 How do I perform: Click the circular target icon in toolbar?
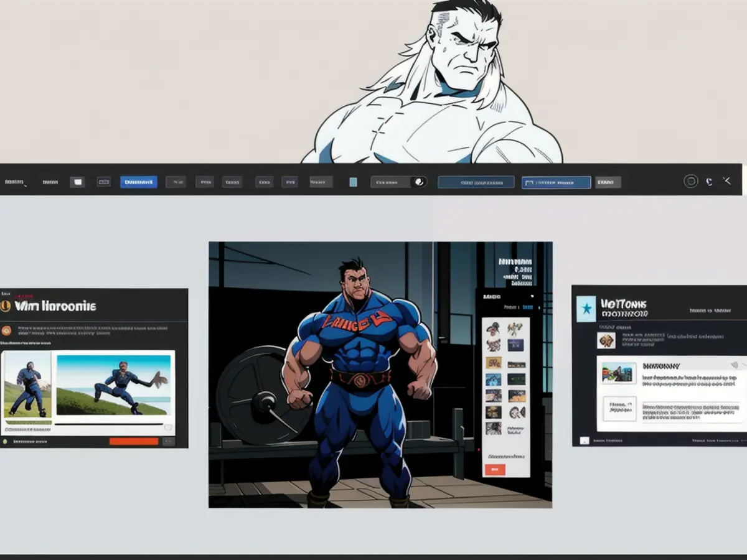pyautogui.click(x=690, y=181)
